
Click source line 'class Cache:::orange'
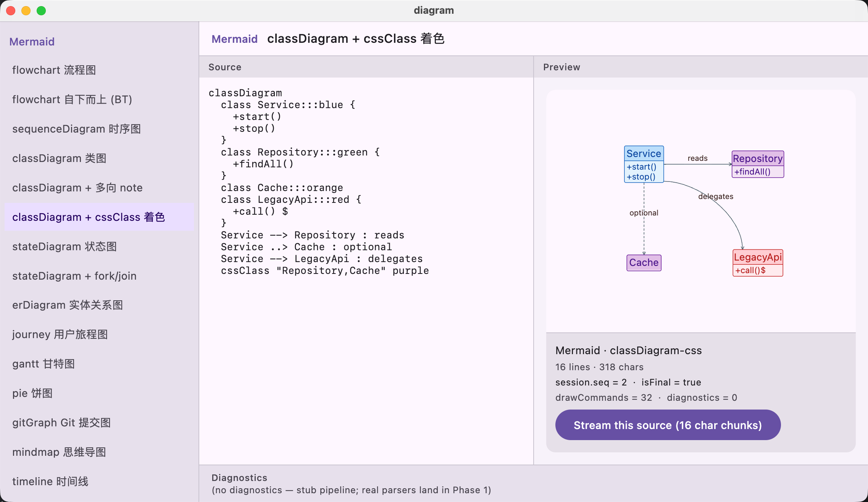[x=282, y=188]
